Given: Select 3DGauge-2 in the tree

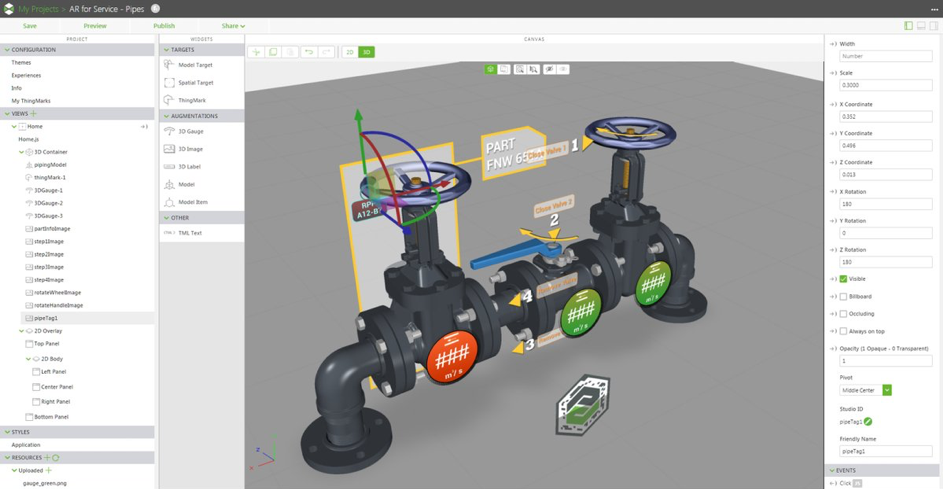Looking at the screenshot, I should click(48, 203).
